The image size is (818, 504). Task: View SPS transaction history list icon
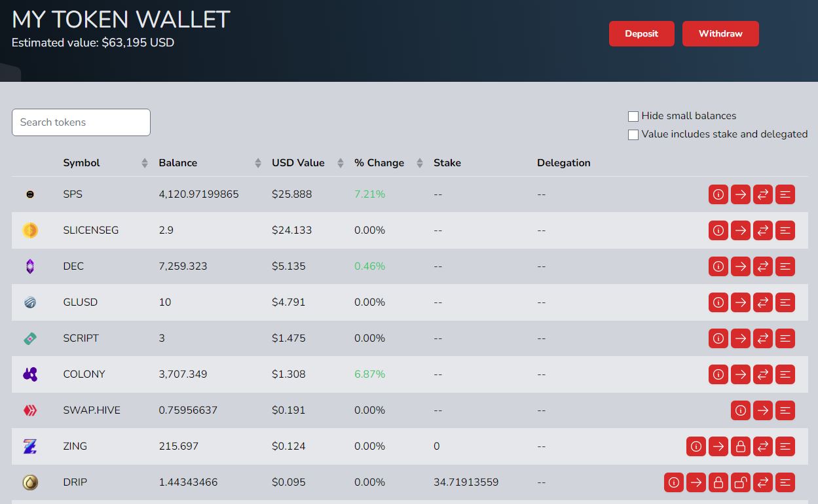[785, 194]
